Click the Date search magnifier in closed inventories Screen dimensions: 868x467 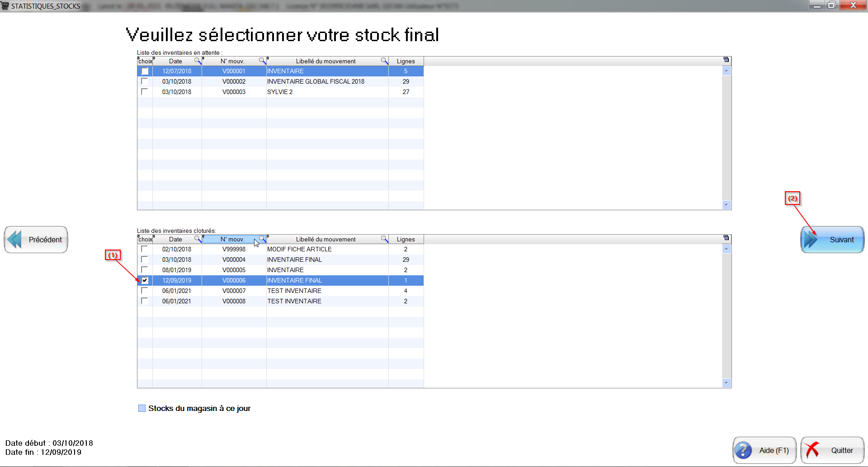point(198,239)
